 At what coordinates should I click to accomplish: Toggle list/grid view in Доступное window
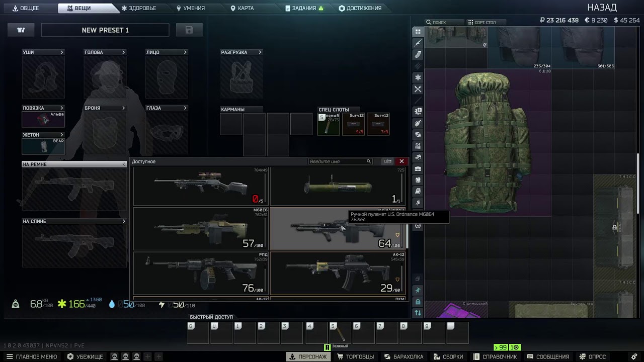coord(387,161)
